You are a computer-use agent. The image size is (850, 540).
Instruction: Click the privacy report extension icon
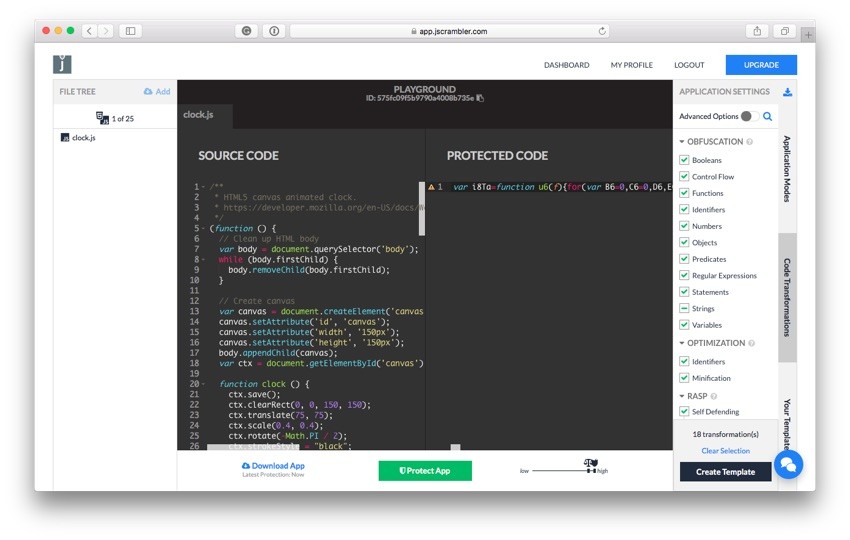click(246, 31)
